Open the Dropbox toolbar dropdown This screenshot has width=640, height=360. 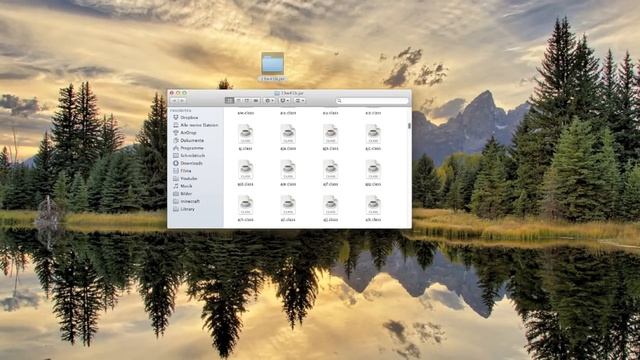[x=284, y=100]
